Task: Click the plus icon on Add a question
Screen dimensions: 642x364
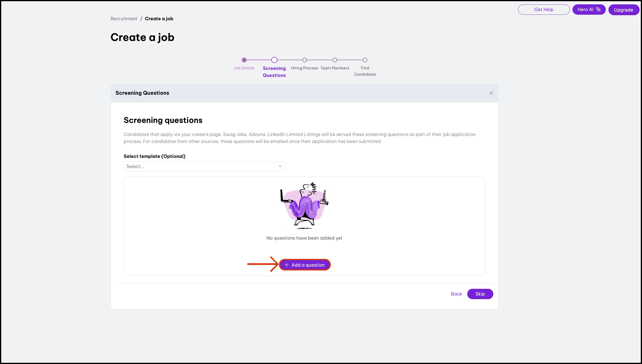Action: tap(286, 265)
